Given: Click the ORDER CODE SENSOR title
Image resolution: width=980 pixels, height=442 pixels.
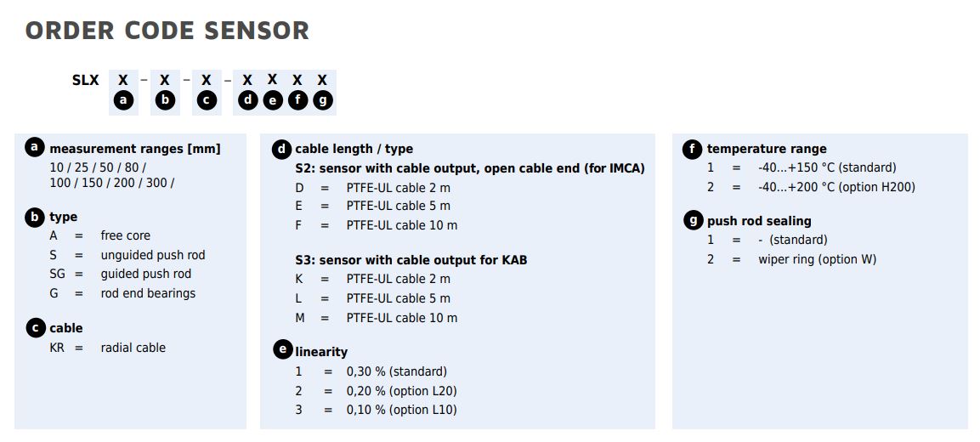Looking at the screenshot, I should tap(167, 31).
